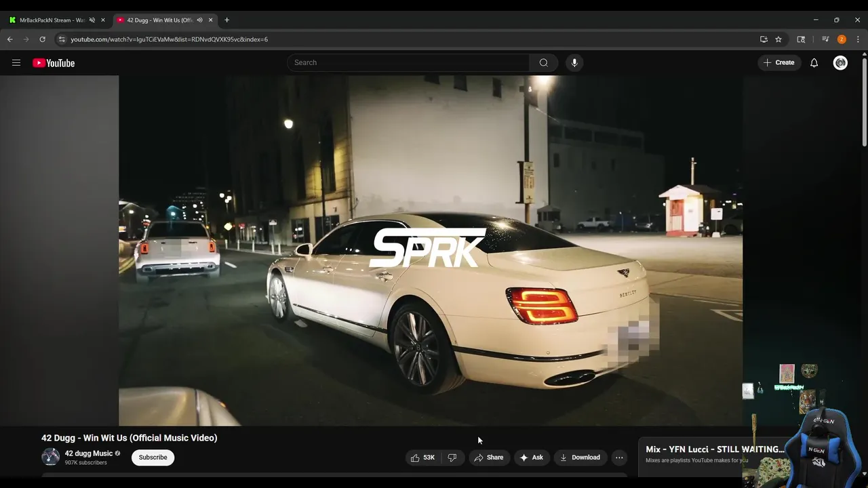Viewport: 868px width, 488px height.
Task: Click the YouTube search field
Action: (x=408, y=62)
